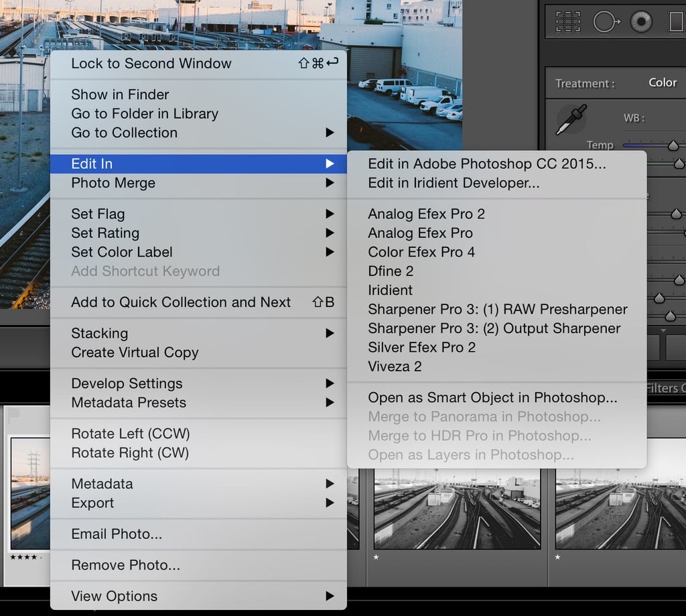Switch Treatment to Color
The height and width of the screenshot is (616, 686).
pyautogui.click(x=662, y=82)
